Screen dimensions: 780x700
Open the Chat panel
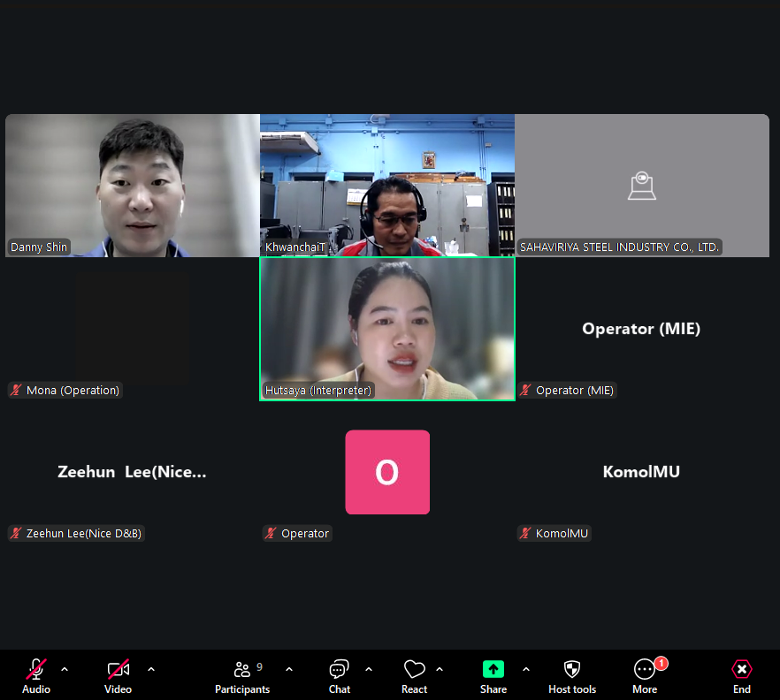pos(339,669)
